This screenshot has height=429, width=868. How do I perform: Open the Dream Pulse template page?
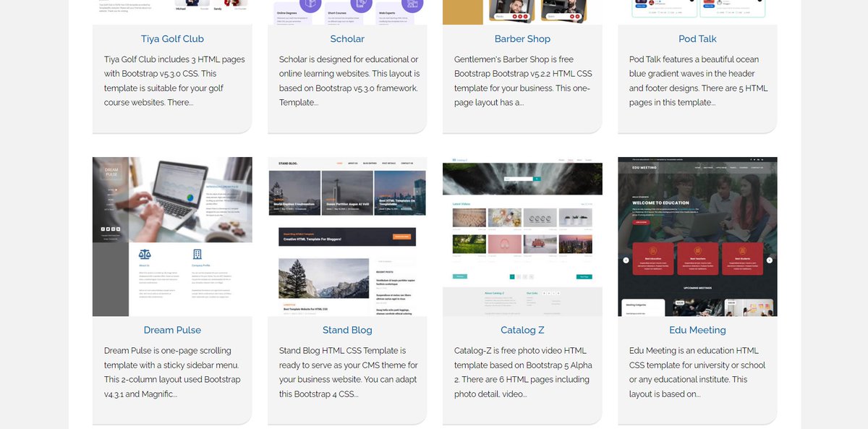point(171,330)
